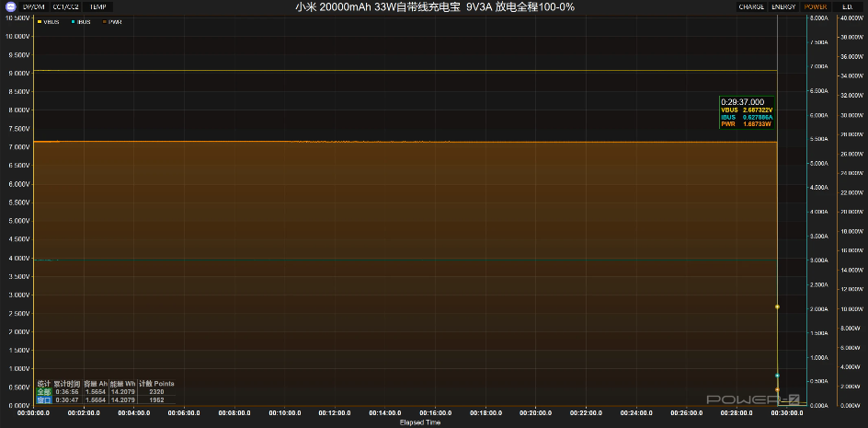Click the cyan IBUS legend color square

tap(73, 21)
